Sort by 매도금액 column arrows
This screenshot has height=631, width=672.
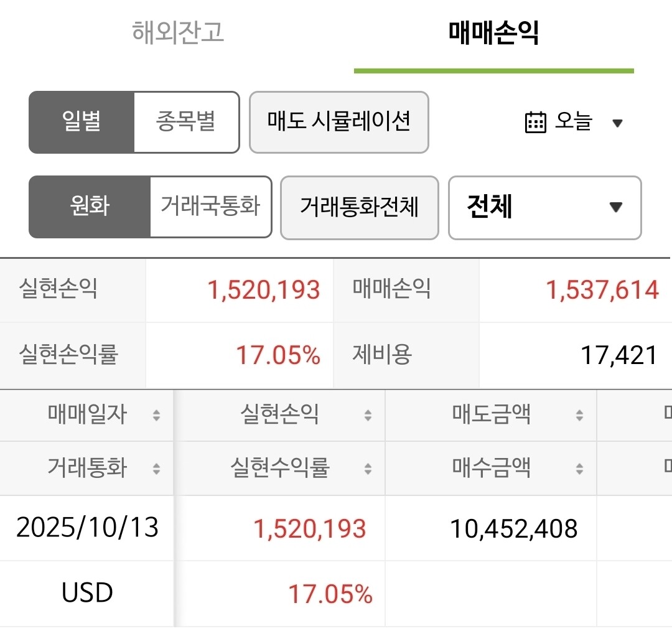[x=579, y=415]
